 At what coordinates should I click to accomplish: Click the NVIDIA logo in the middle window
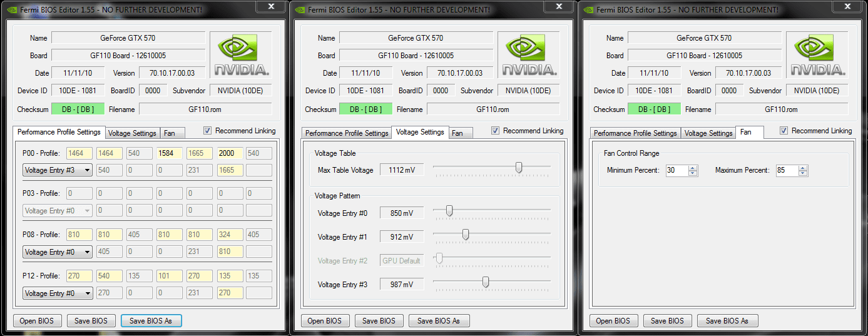[x=529, y=54]
